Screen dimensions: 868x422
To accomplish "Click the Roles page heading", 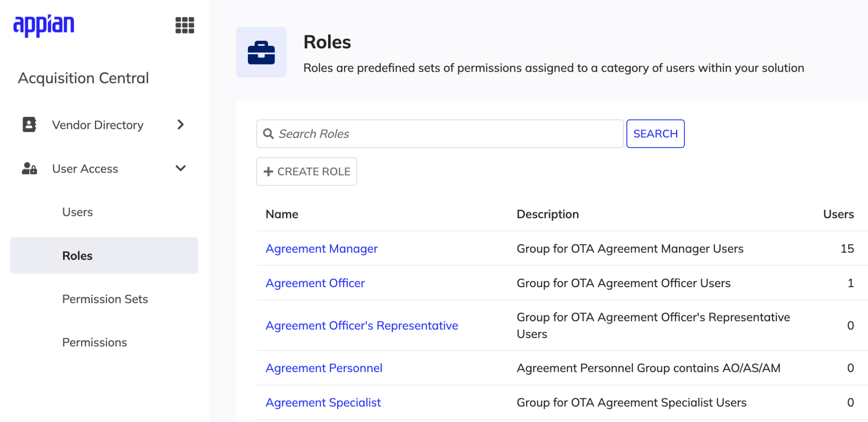I will [327, 42].
